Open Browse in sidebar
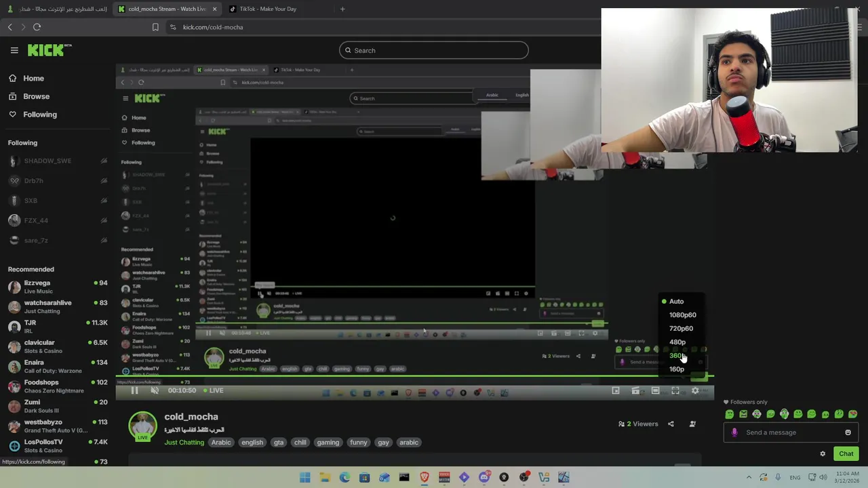 [30, 97]
